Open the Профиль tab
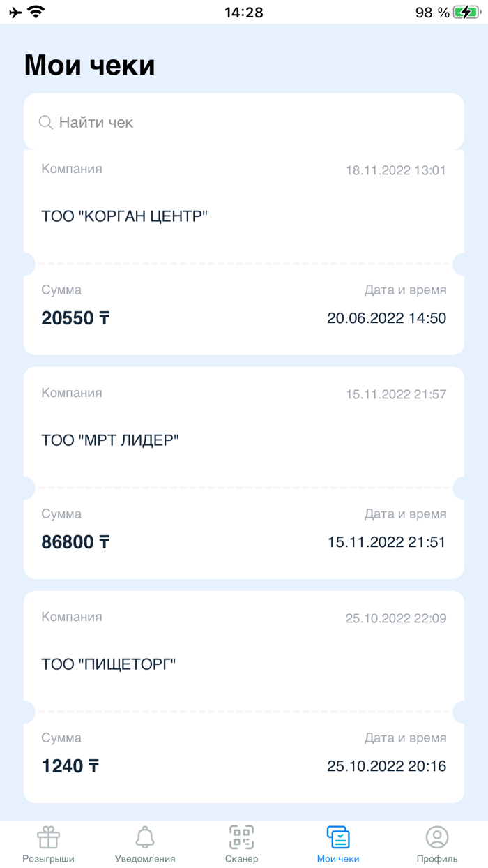Viewport: 488px width, 868px height. pos(437,844)
